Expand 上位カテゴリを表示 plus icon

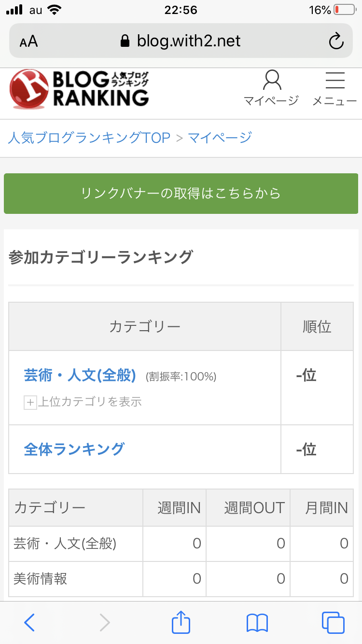point(30,402)
